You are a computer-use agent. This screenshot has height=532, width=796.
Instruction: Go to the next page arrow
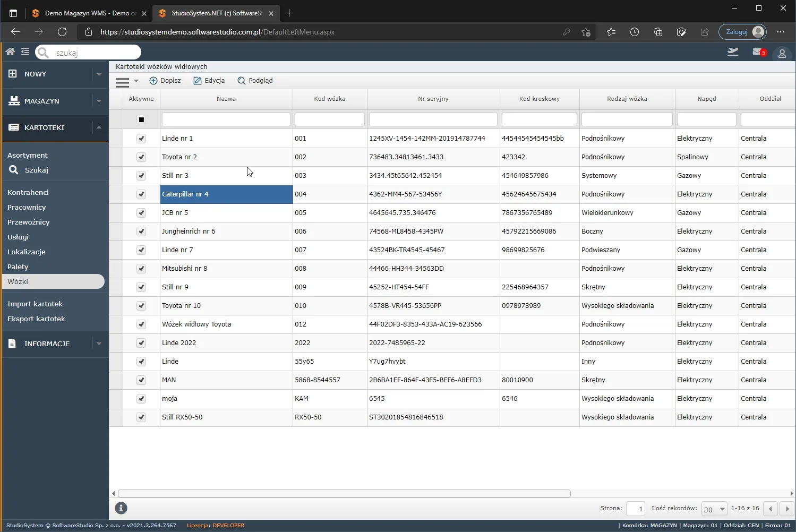click(x=788, y=509)
